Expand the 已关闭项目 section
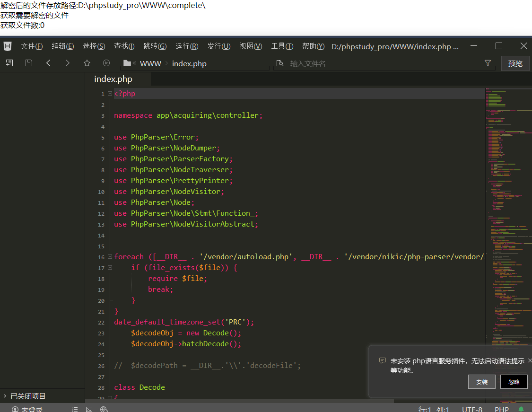Image resolution: width=532 pixels, height=412 pixels. pos(25,396)
